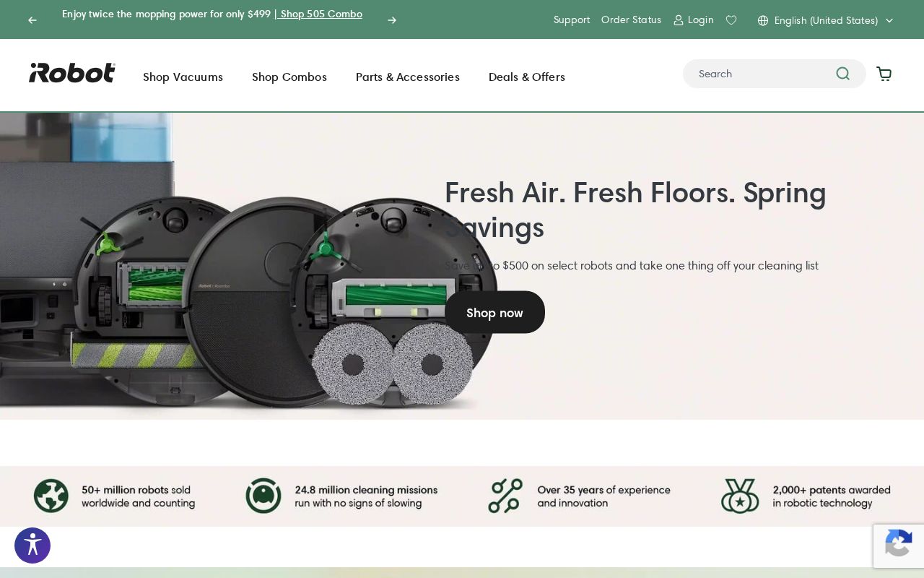Open the accessibility widget
Screen dimensions: 924x578
point(32,545)
